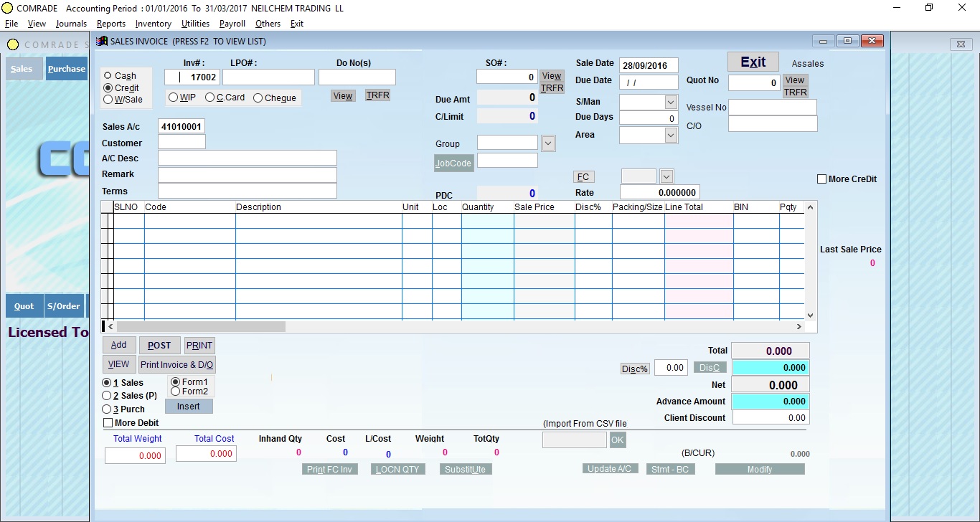
Task: Click the FC button
Action: pos(583,177)
